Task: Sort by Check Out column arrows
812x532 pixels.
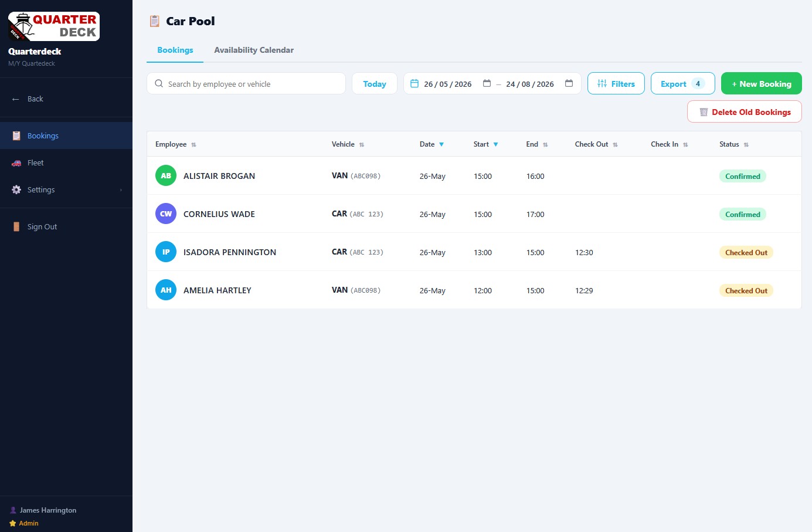Action: point(615,145)
